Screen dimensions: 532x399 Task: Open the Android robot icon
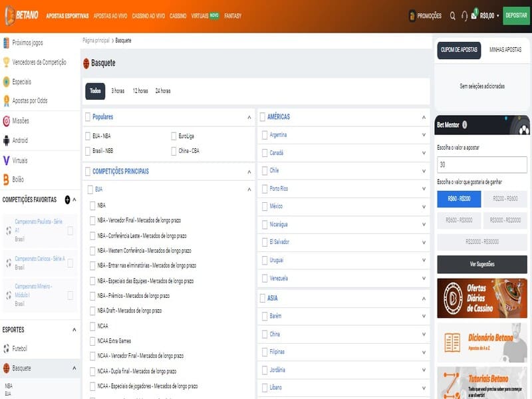6,140
